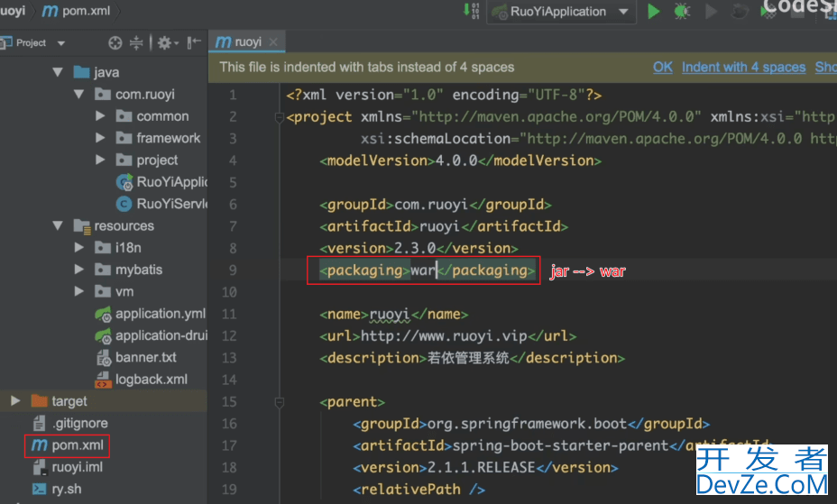The height and width of the screenshot is (504, 837).
Task: Click the modelVersion 4.0.0 line
Action: click(460, 161)
